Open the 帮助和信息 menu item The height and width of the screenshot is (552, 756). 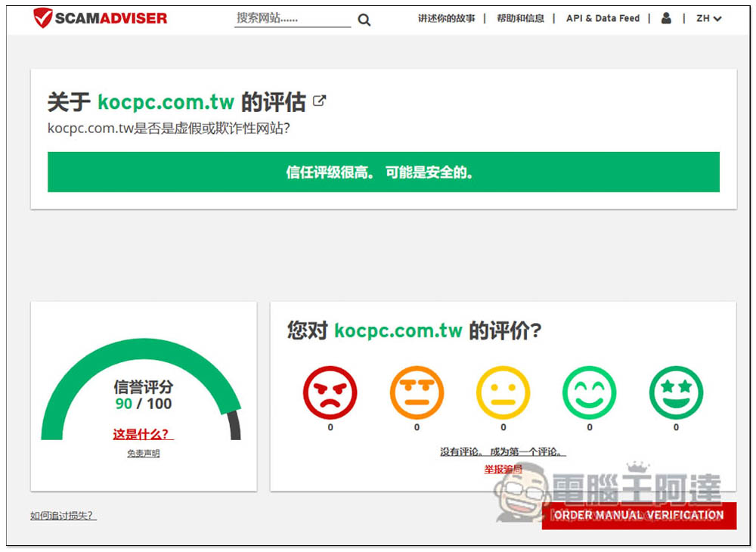pyautogui.click(x=520, y=18)
